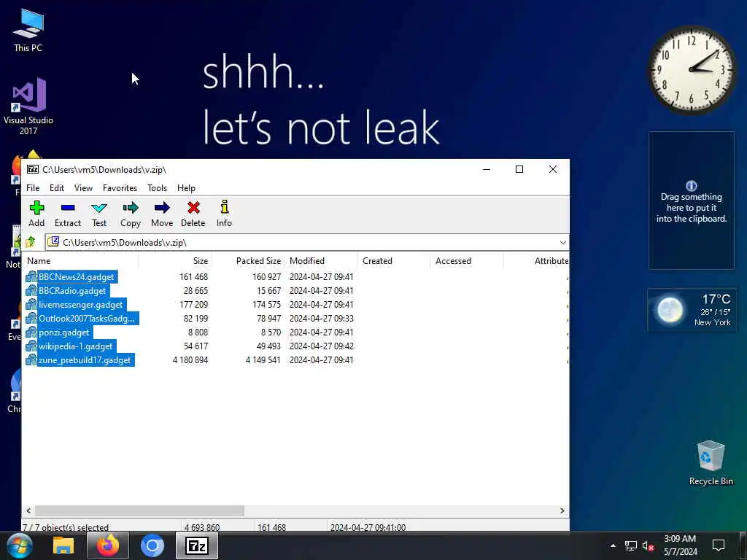Click modified date 2024-04-27 09:33

pos(322,318)
